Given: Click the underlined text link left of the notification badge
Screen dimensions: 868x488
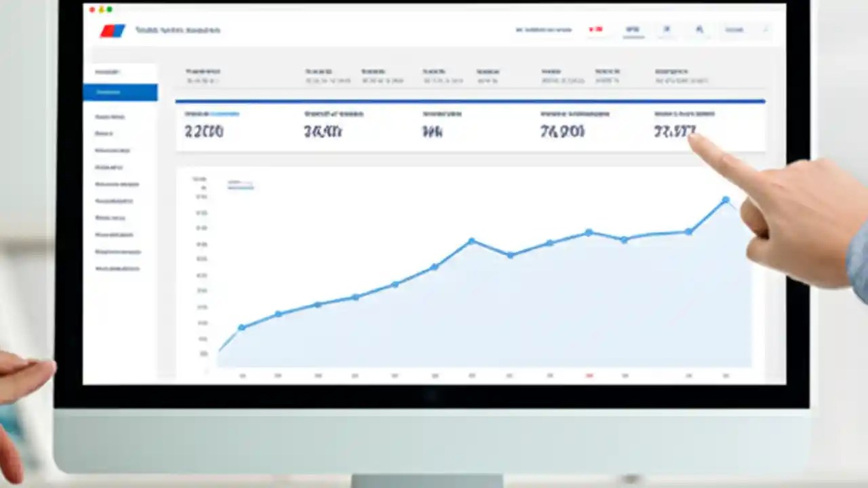Looking at the screenshot, I should (543, 30).
